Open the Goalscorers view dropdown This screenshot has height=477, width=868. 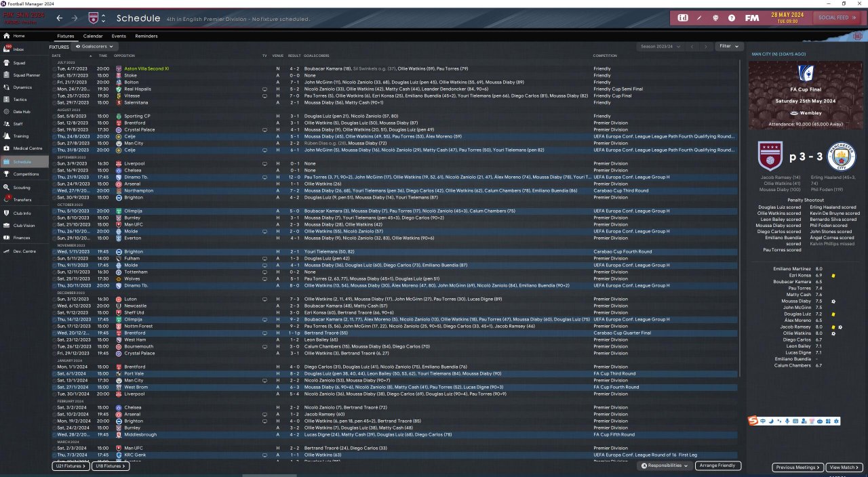point(94,47)
